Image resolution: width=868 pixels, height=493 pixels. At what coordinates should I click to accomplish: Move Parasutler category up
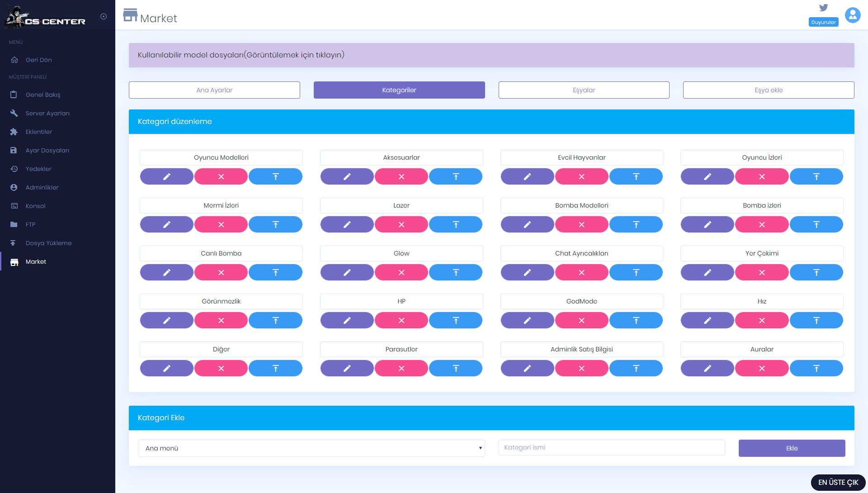456,368
